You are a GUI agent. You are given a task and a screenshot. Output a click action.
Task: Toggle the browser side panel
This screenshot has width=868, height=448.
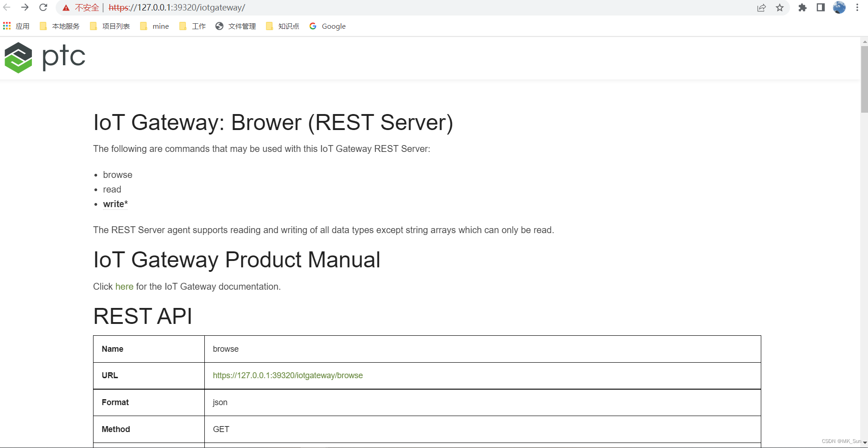click(821, 8)
